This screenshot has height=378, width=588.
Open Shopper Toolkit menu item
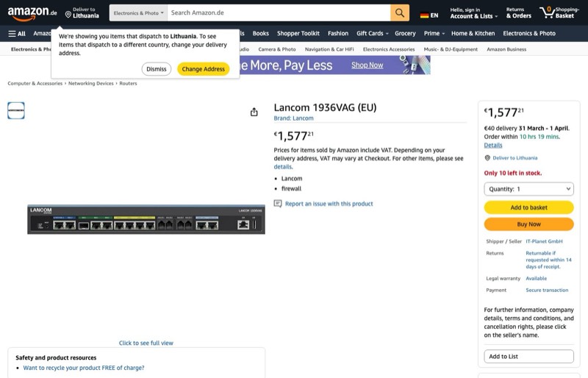coord(298,33)
